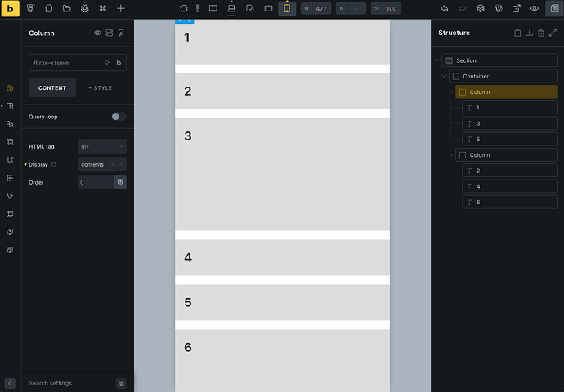564x392 pixels.
Task: Click the grid icon in left sidebar
Action: pos(10,142)
